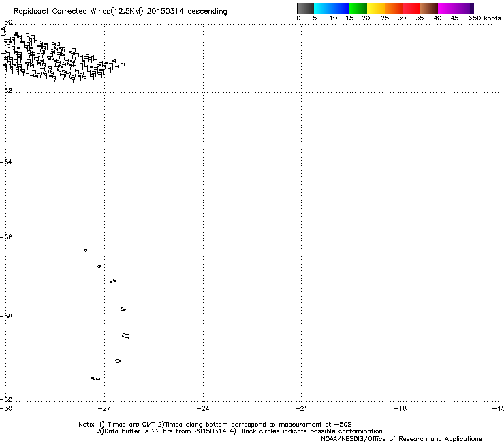Click the longitude label '-27' on bottom axis
Image resolution: width=504 pixels, height=443 pixels.
pos(104,408)
